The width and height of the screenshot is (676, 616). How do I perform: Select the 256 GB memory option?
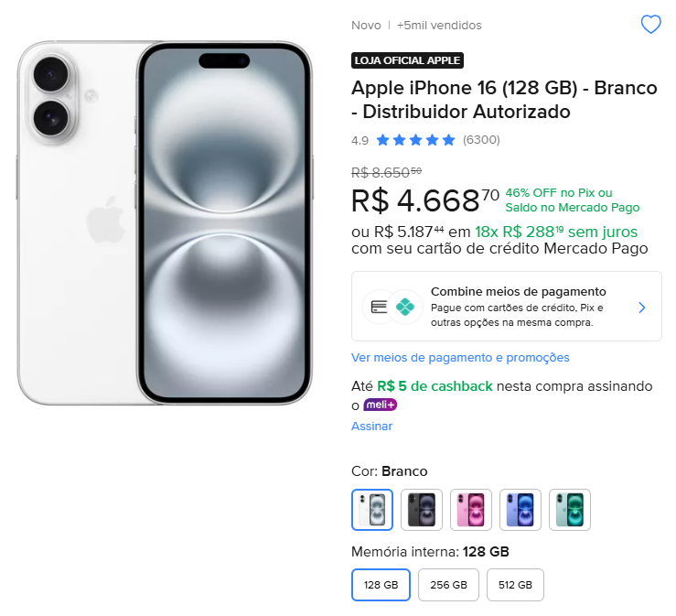point(448,584)
